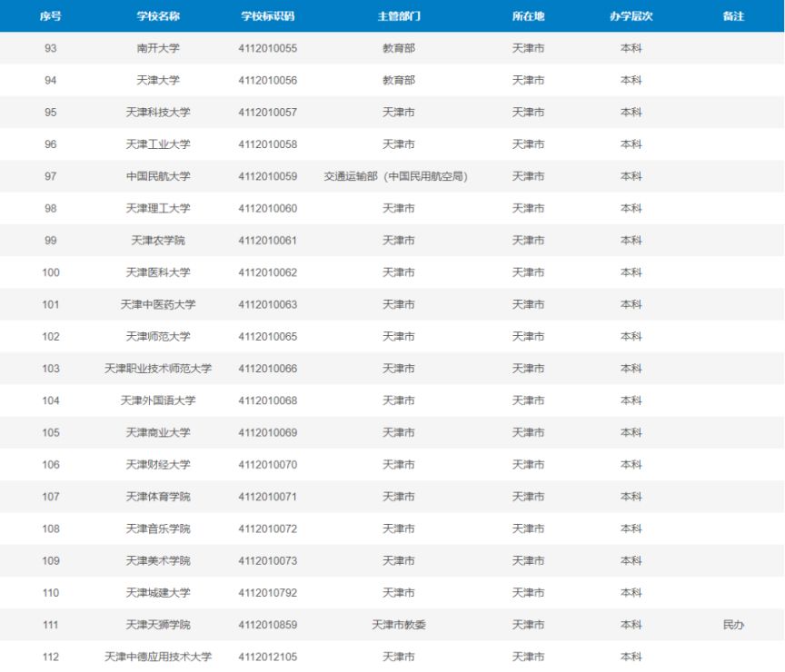Click the code 4112010057

point(268,112)
